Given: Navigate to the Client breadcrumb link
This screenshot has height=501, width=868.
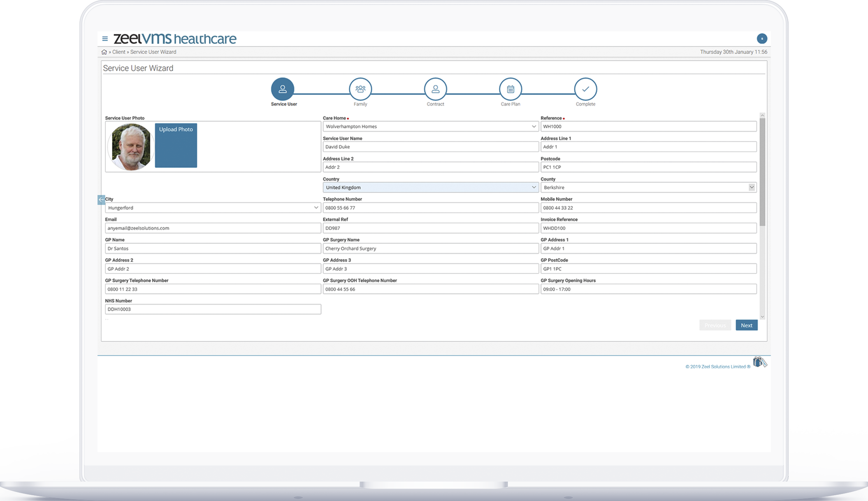Looking at the screenshot, I should 118,52.
